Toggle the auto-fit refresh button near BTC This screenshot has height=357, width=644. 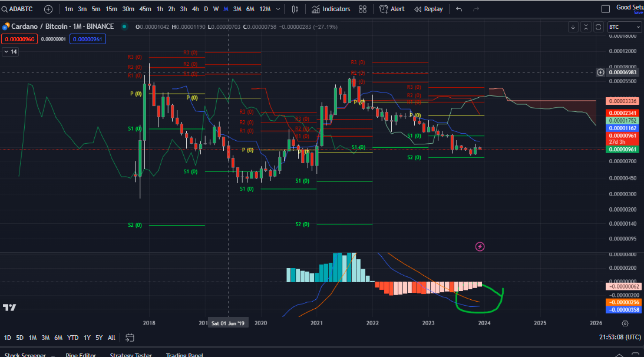tap(598, 27)
